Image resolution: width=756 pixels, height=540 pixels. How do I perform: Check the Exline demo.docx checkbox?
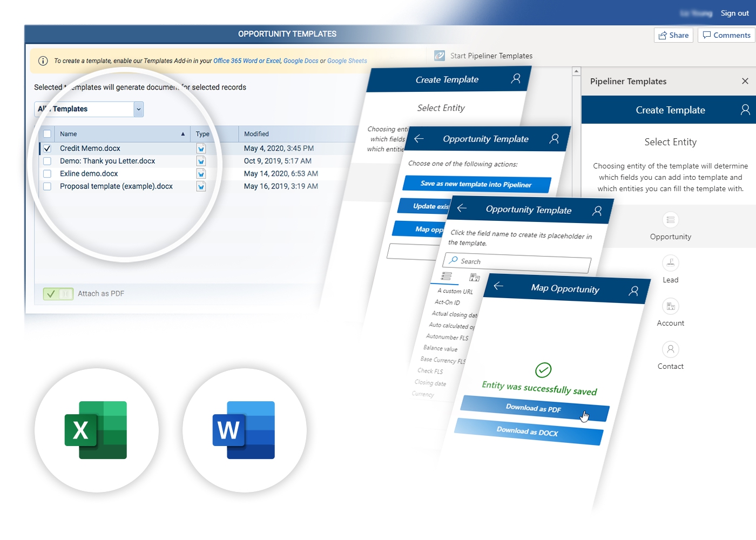[x=47, y=174]
